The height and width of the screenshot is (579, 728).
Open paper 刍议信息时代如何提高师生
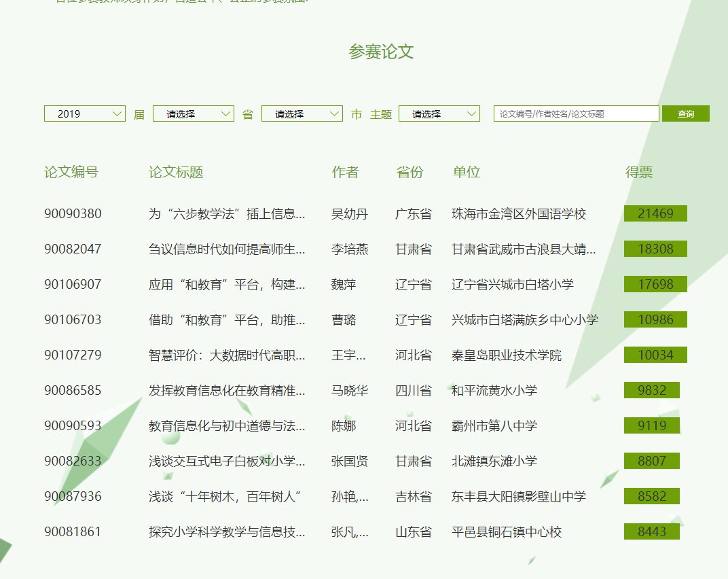pos(227,249)
